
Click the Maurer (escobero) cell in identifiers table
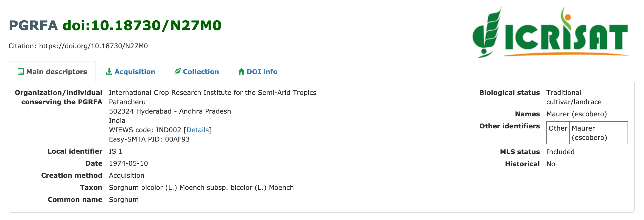(x=589, y=133)
